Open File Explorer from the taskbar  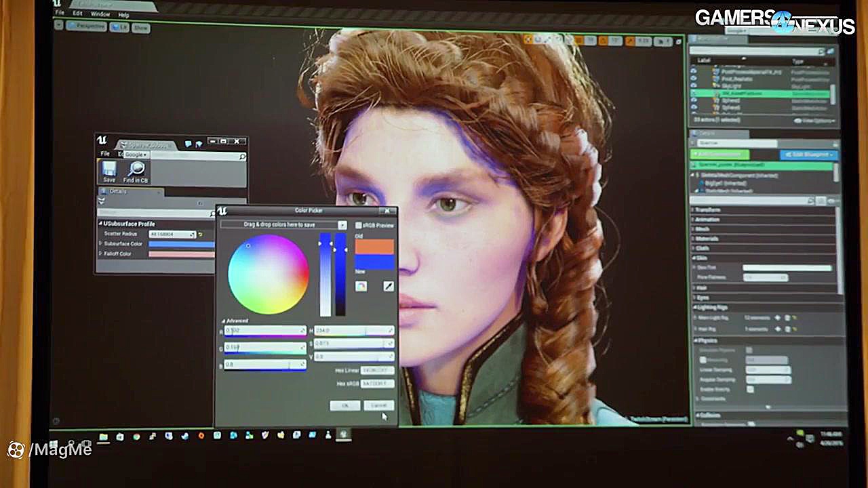[103, 436]
